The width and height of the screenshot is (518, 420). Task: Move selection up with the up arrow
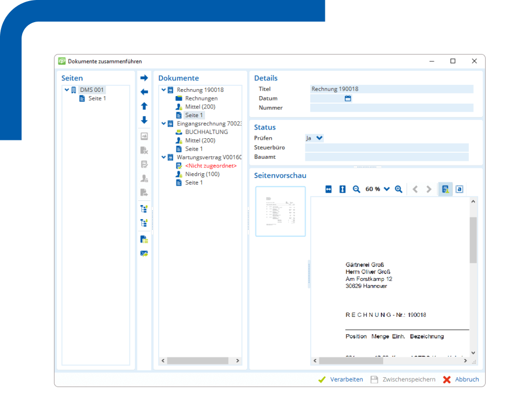(x=144, y=106)
